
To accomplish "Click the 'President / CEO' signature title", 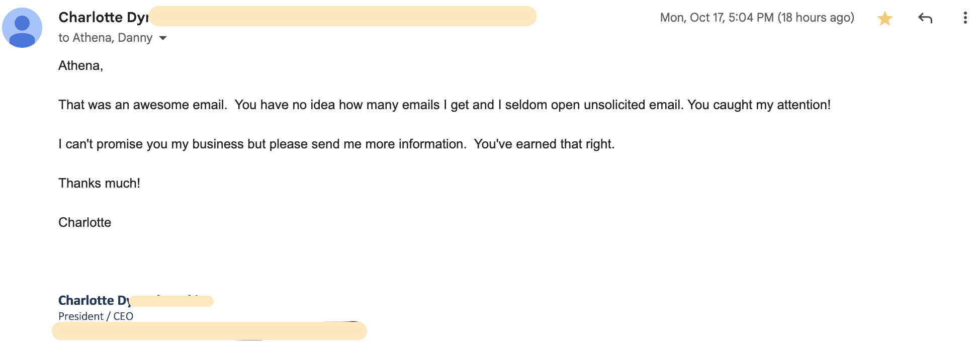I will [x=96, y=316].
